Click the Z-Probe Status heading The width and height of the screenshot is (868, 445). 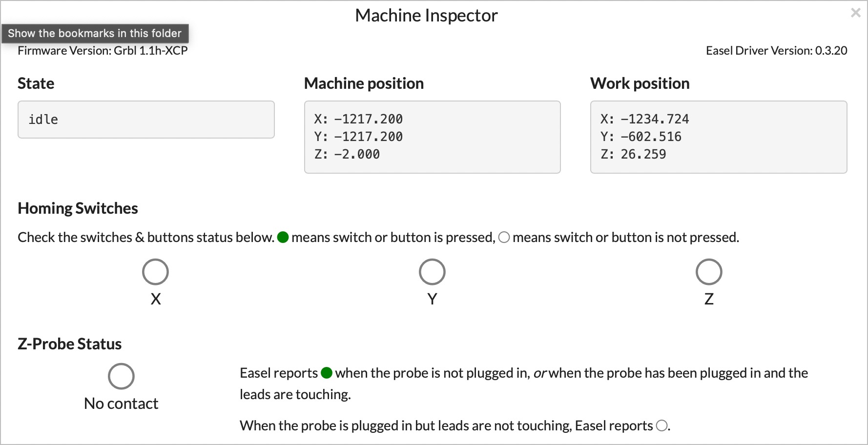[x=69, y=344]
